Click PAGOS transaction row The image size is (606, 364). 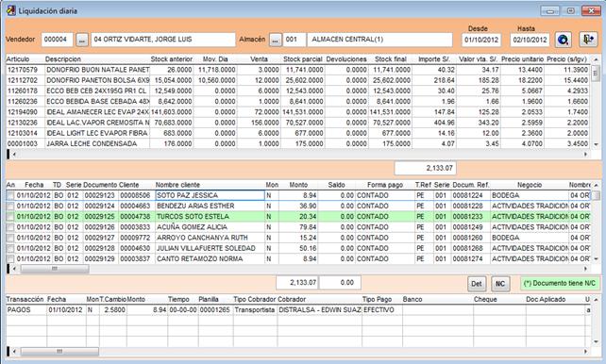tap(297, 310)
